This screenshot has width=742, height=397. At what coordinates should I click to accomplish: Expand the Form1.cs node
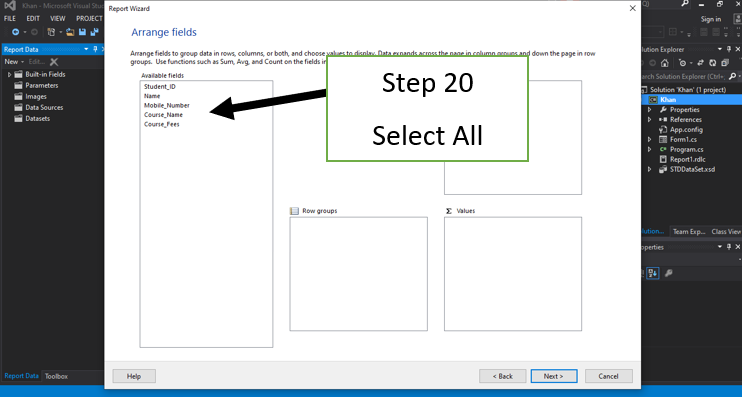click(649, 139)
